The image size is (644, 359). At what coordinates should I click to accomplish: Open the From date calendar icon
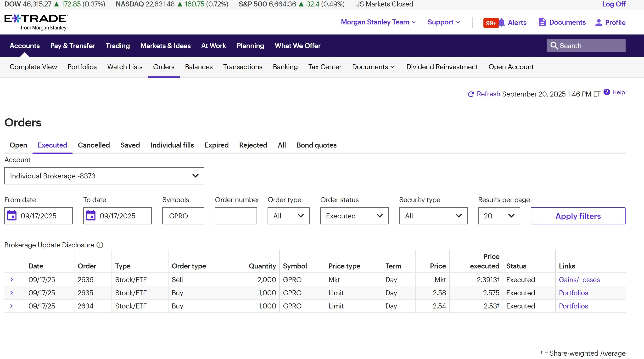click(x=12, y=216)
